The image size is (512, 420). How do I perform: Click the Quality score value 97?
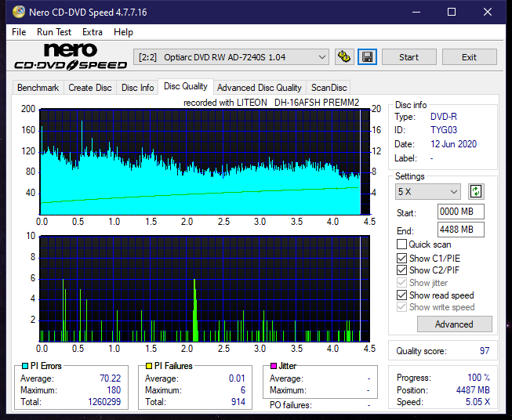[x=485, y=351]
